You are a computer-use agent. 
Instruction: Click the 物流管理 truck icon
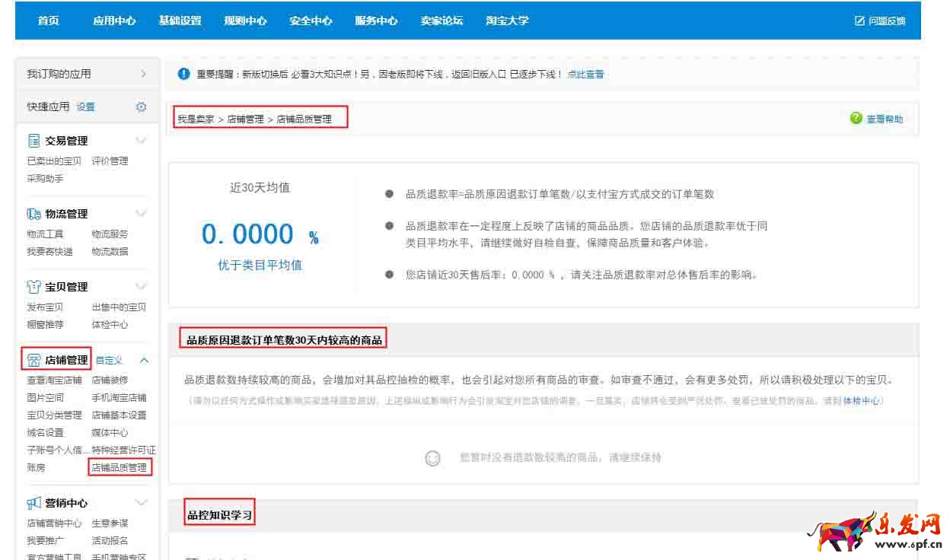[33, 214]
